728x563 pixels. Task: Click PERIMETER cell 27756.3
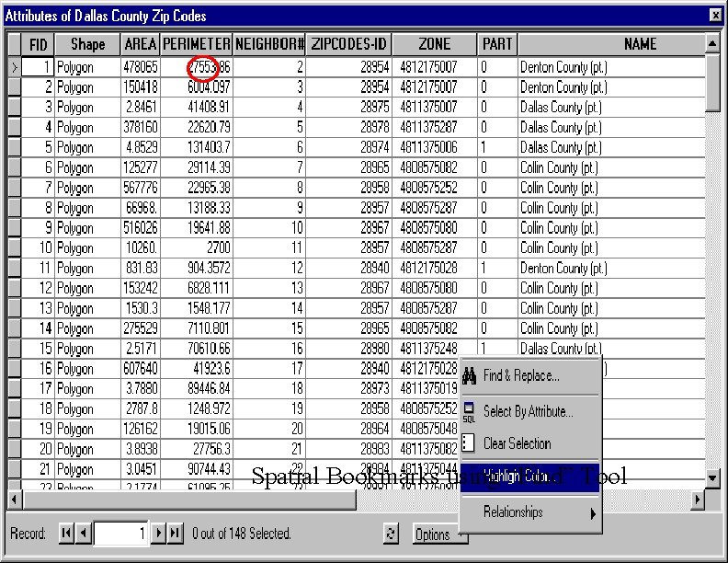(197, 449)
